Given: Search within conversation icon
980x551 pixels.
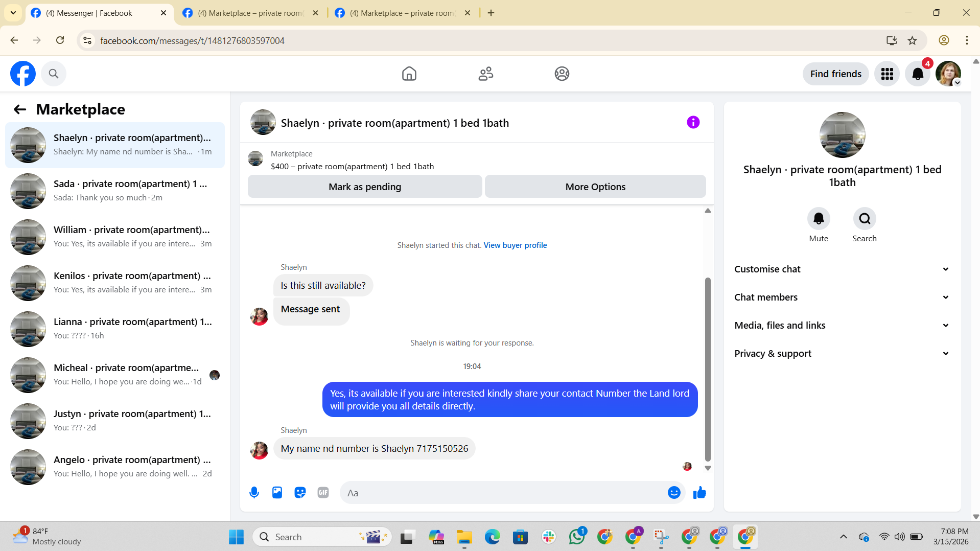Looking at the screenshot, I should click(865, 219).
